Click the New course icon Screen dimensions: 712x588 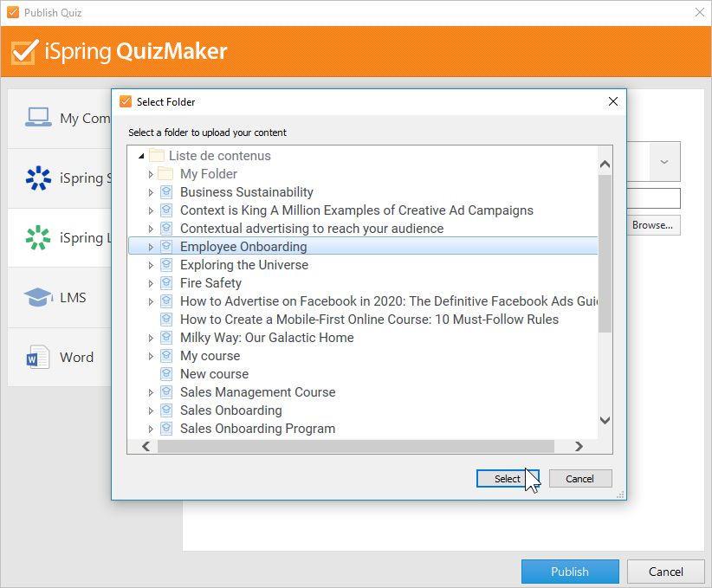(x=166, y=374)
